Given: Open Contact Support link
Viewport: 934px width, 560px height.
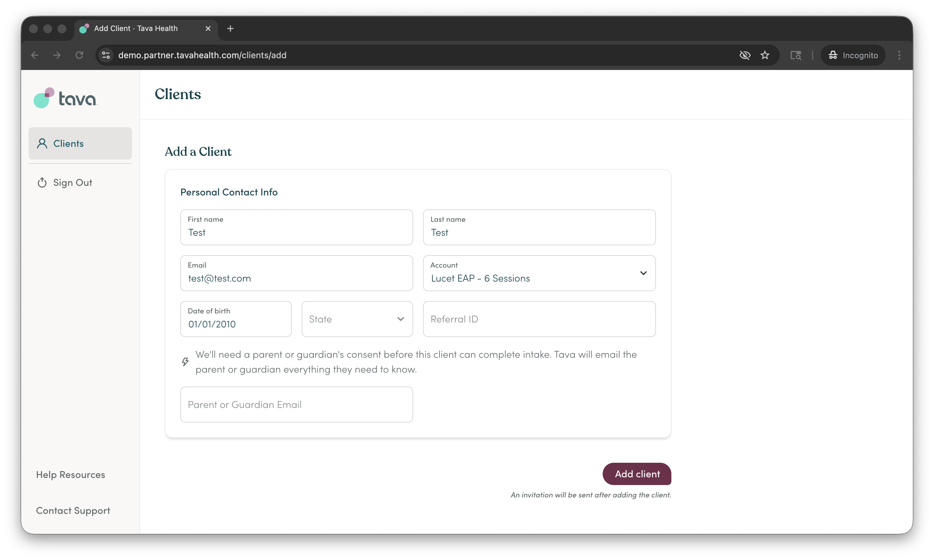Looking at the screenshot, I should tap(73, 510).
